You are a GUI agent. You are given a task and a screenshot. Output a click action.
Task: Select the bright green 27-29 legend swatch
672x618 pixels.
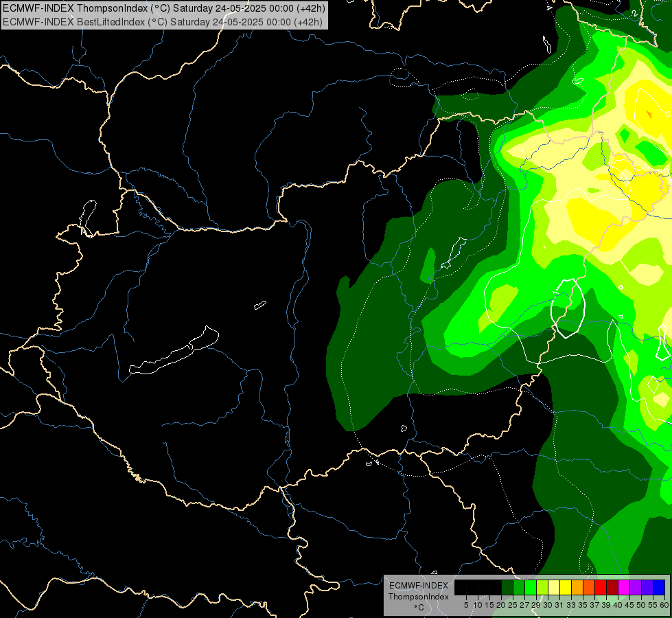point(531,587)
